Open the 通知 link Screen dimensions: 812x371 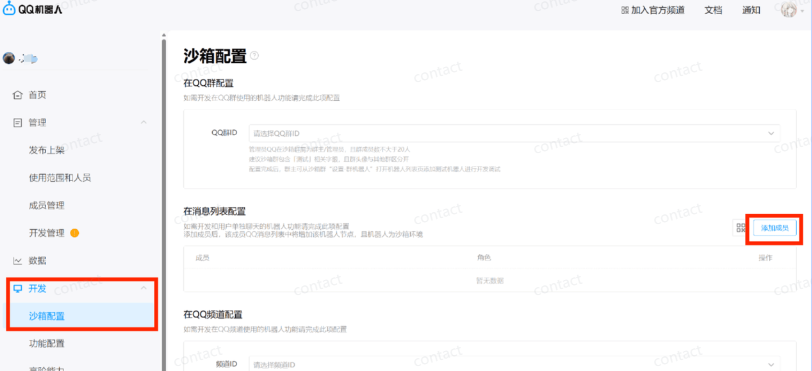[x=751, y=10]
